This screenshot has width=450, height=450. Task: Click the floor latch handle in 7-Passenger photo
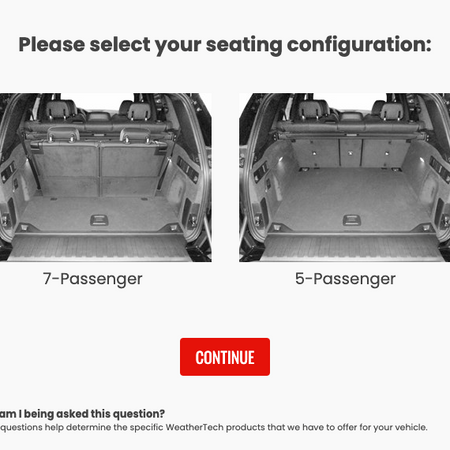(x=99, y=220)
